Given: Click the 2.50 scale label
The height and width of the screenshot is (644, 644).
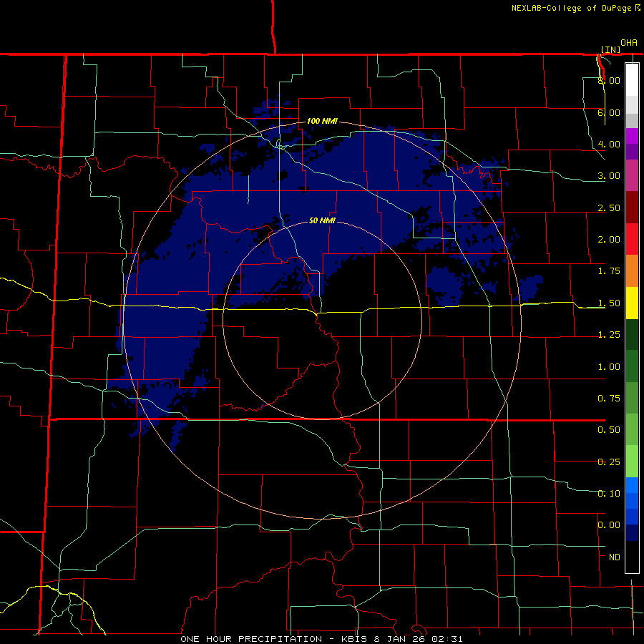Looking at the screenshot, I should 609,208.
